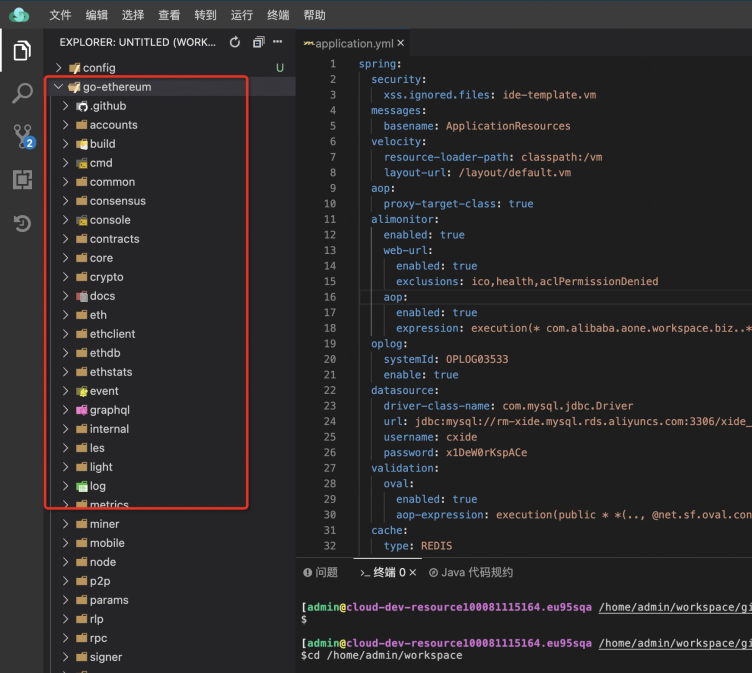Open the Explorer files icon in activity bar
This screenshot has height=673, width=752.
tap(21, 50)
